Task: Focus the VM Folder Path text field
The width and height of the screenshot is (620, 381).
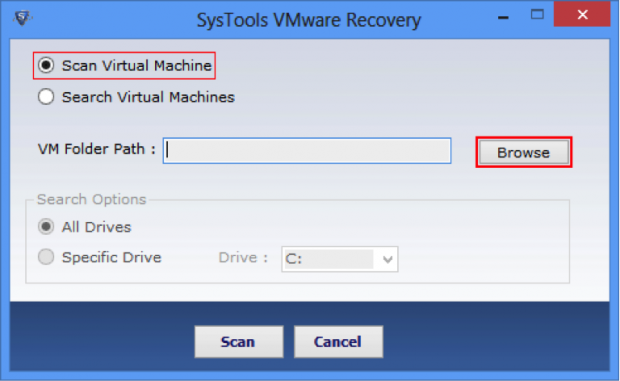Action: [307, 151]
